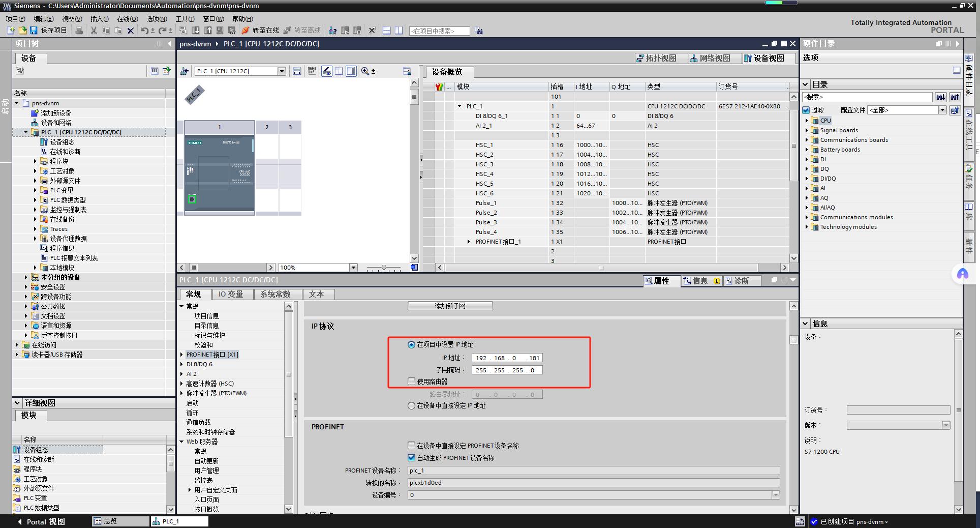Expand the PROFINET接口_1 row in device overview
Viewport: 980px width, 528px height.
click(469, 242)
